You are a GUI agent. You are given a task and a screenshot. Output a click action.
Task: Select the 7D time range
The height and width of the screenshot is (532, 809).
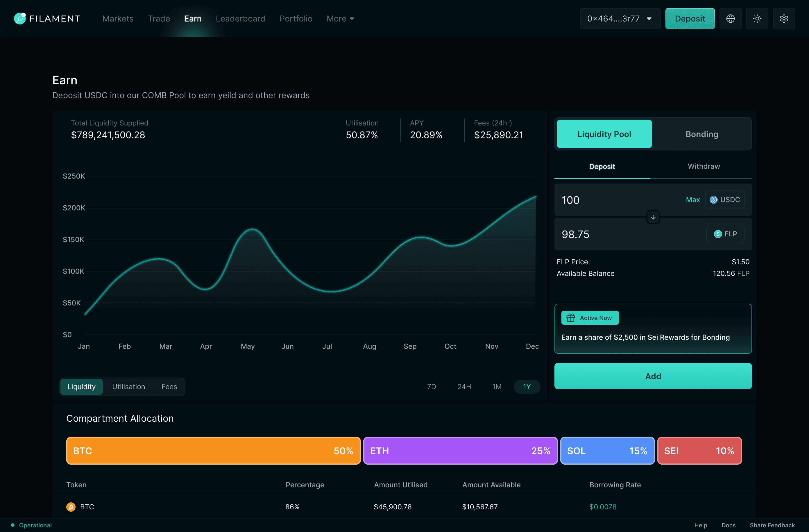pos(431,387)
